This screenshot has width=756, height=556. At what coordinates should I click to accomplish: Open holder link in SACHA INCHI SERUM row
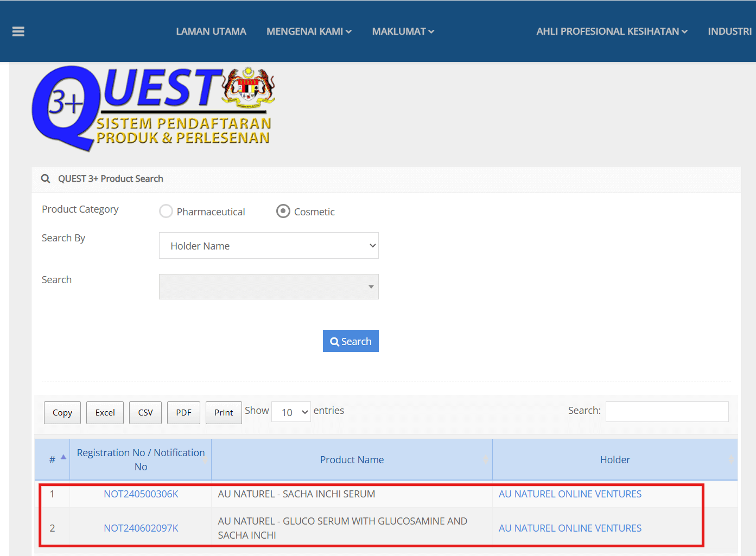click(570, 494)
